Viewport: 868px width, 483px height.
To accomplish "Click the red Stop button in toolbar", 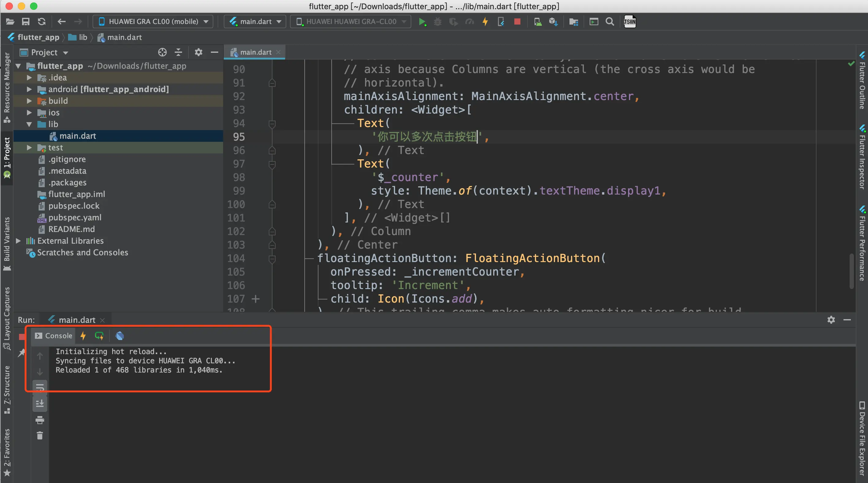I will pyautogui.click(x=517, y=22).
